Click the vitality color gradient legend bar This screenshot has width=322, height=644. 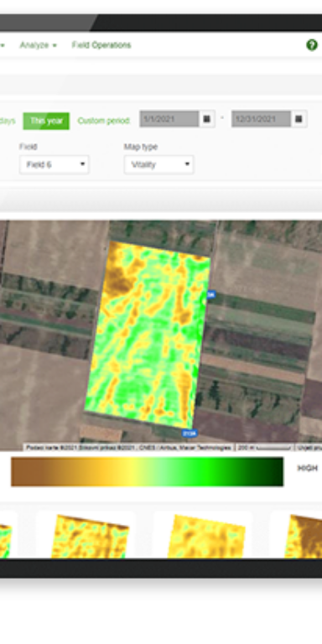(x=147, y=471)
